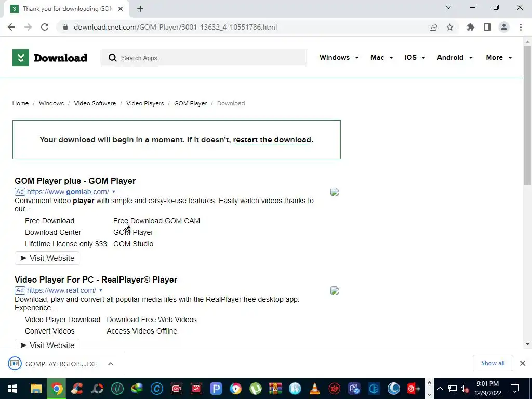Click the green Download site logo

pos(50,58)
